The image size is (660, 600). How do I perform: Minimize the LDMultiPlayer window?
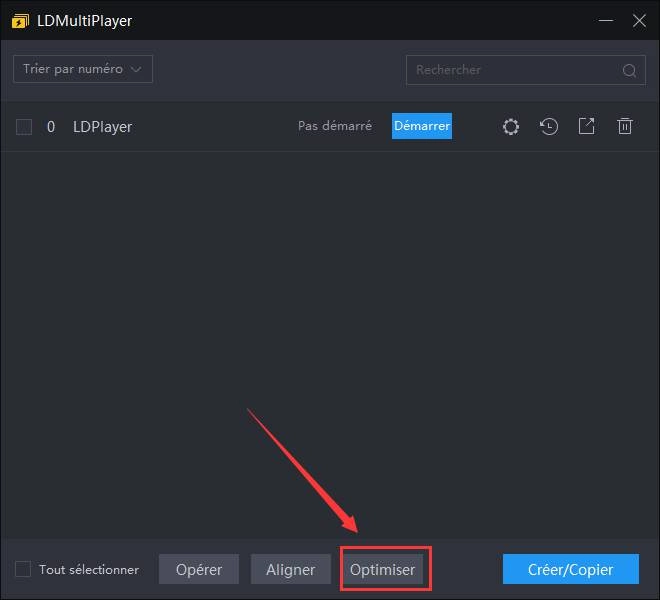tap(606, 20)
